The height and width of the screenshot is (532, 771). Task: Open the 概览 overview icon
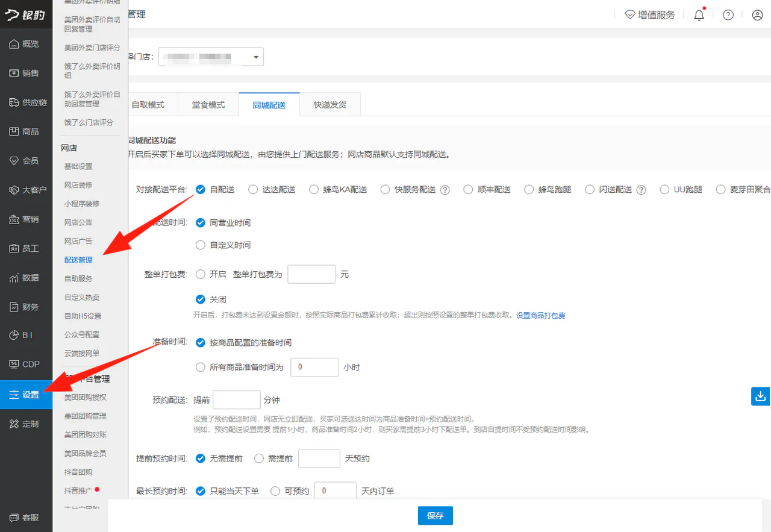point(14,44)
